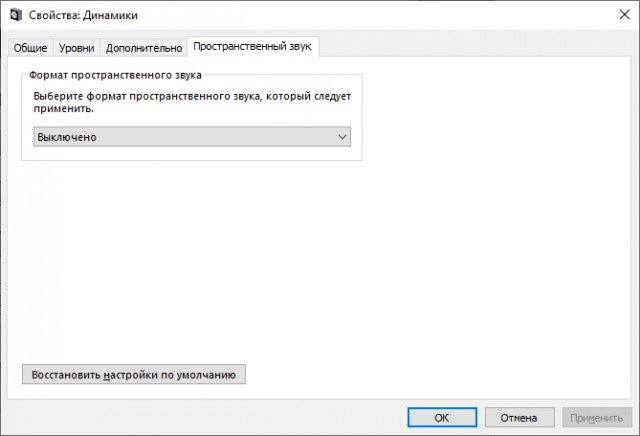The image size is (640, 436).
Task: Expand the spatial sound format combo box
Action: [x=192, y=137]
